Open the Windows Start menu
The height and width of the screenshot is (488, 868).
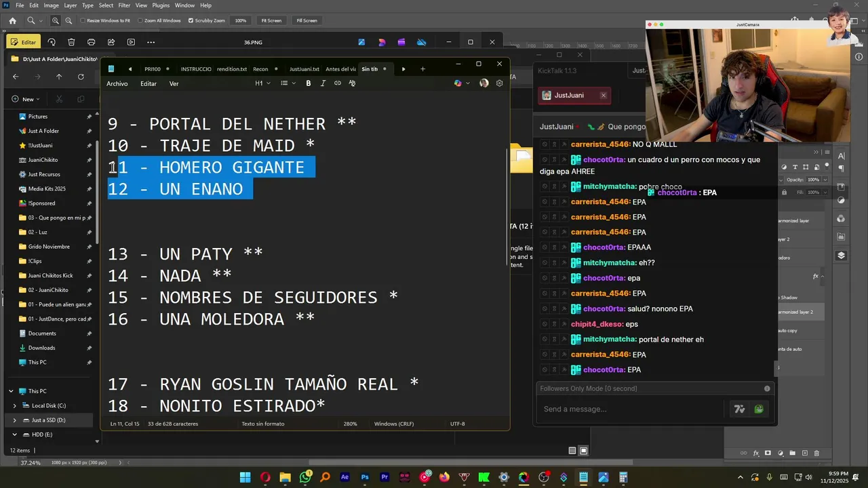click(x=245, y=477)
